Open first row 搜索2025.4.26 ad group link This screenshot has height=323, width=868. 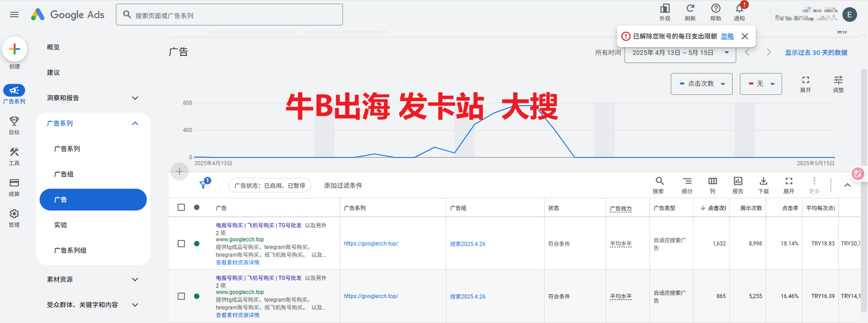point(468,244)
